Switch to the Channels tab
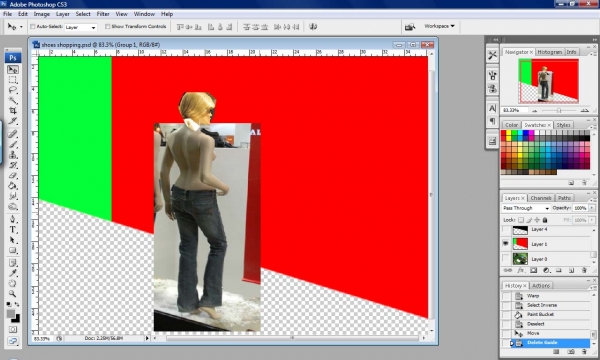The image size is (600, 360). 541,198
